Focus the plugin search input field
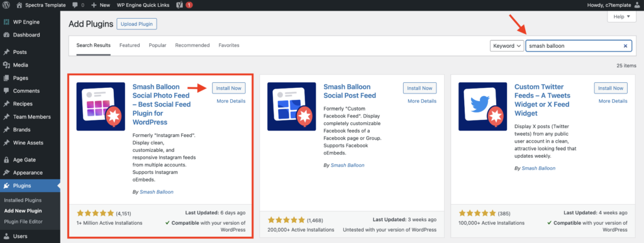 (575, 46)
